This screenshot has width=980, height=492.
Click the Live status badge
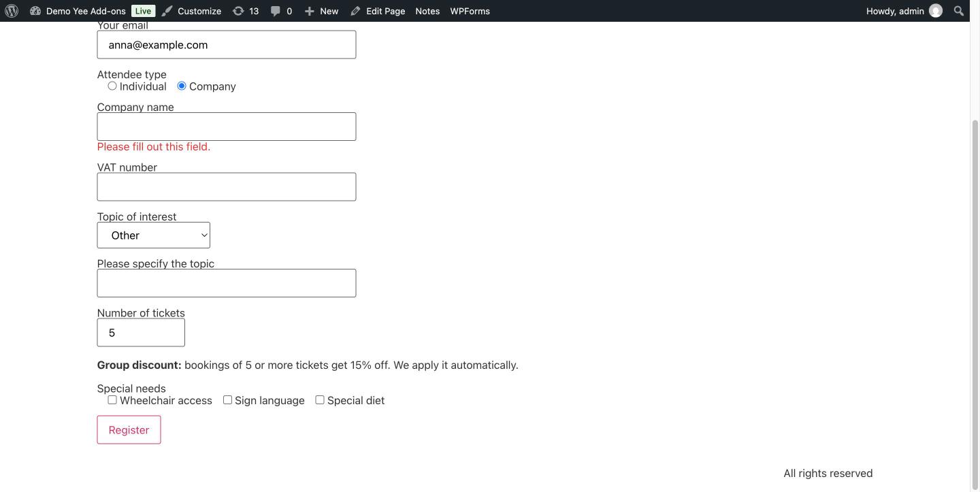(x=143, y=11)
